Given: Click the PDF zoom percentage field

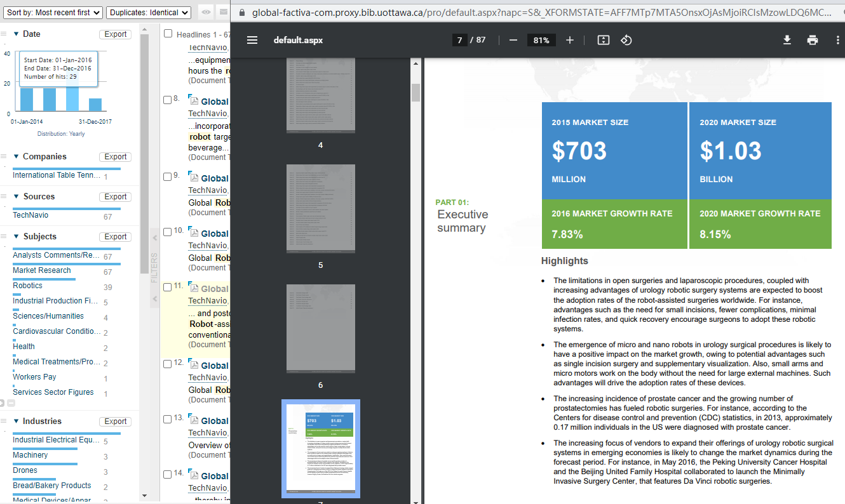Looking at the screenshot, I should click(x=541, y=40).
